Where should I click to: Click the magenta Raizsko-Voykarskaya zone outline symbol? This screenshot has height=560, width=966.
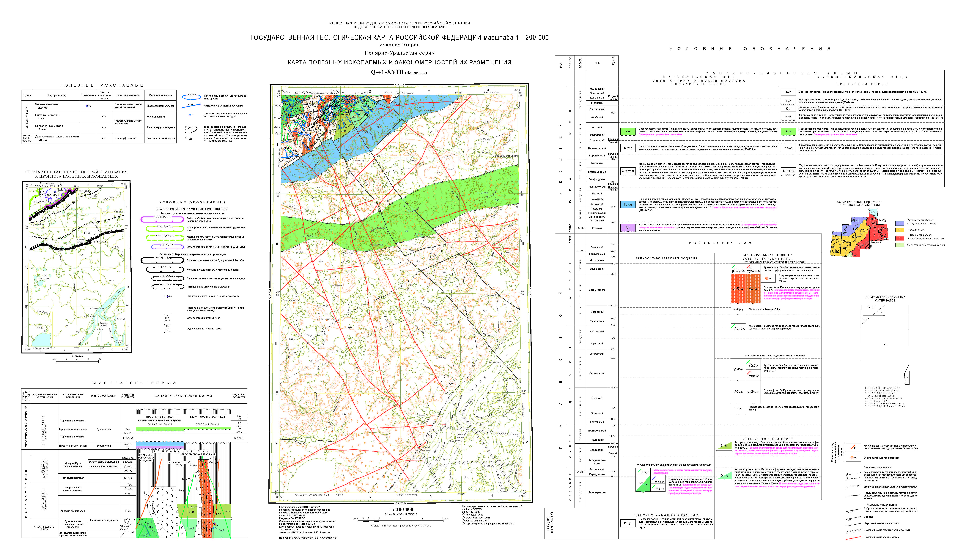(163, 219)
